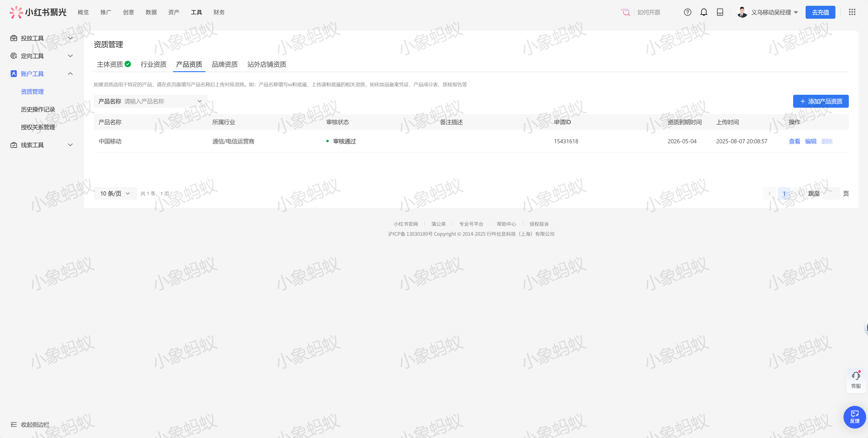Click expiry date 2026-05-04
Screen dimensions: 868x438
click(682, 141)
